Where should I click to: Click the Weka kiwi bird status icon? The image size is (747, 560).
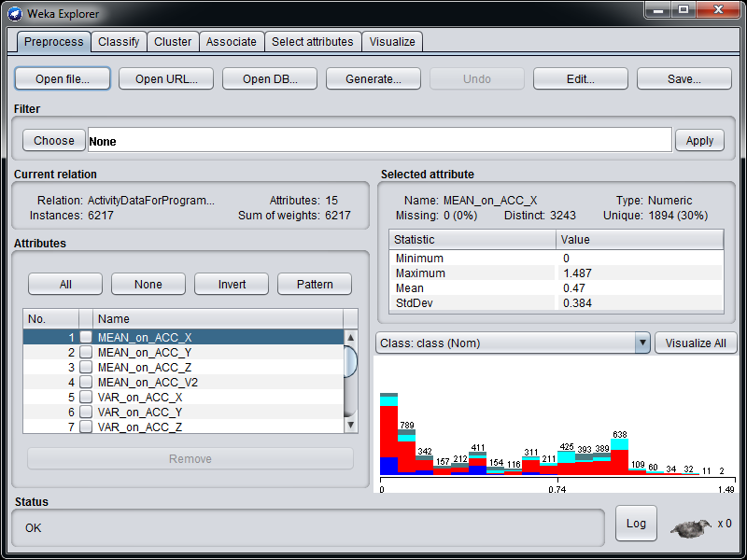pyautogui.click(x=691, y=528)
